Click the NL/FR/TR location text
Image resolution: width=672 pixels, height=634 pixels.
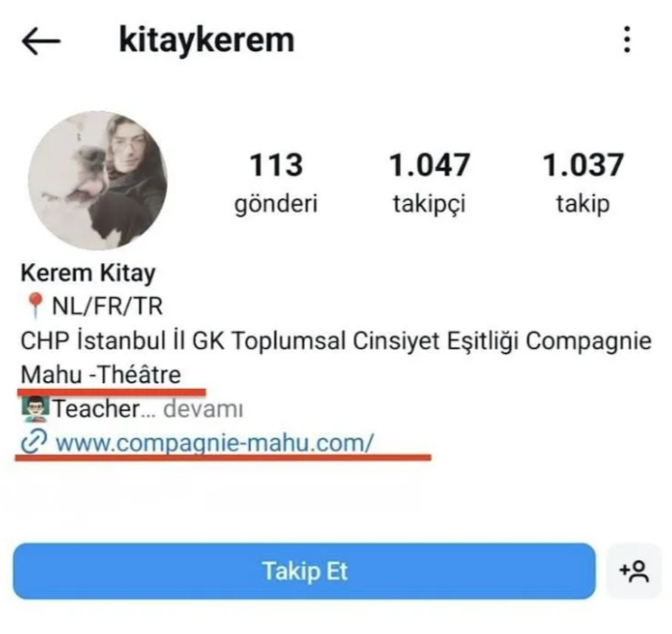tap(107, 306)
